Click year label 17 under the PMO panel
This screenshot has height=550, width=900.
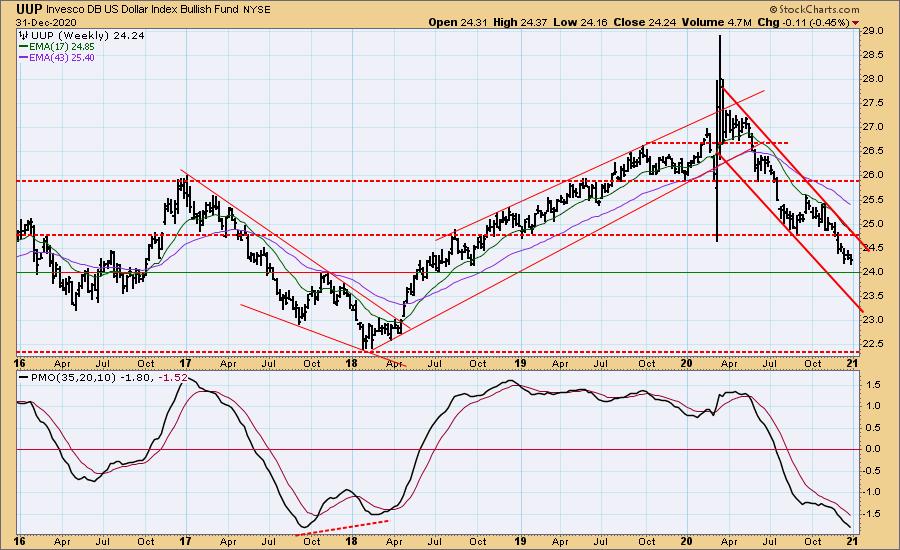[185, 541]
